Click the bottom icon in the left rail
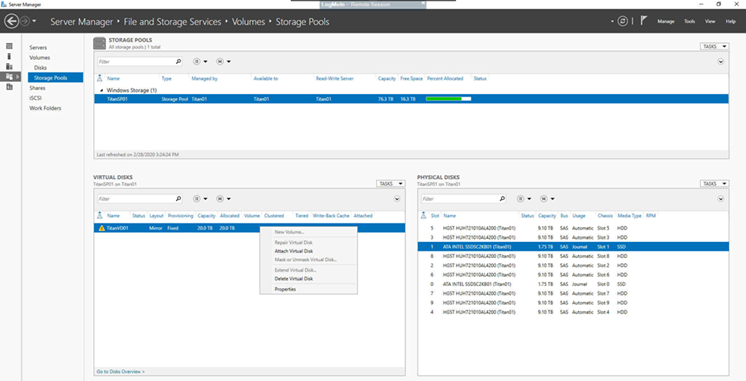The image size is (746, 381). [x=9, y=87]
